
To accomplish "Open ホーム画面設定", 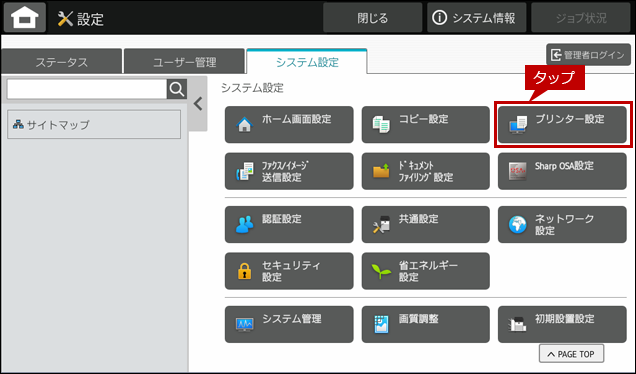I will (x=289, y=125).
